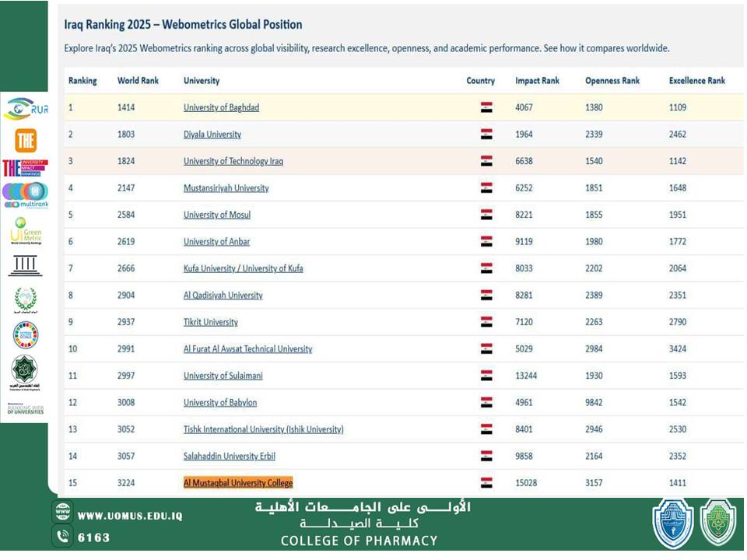This screenshot has height=560, width=747.
Task: Click the phone icon beside 6163
Action: (x=63, y=537)
